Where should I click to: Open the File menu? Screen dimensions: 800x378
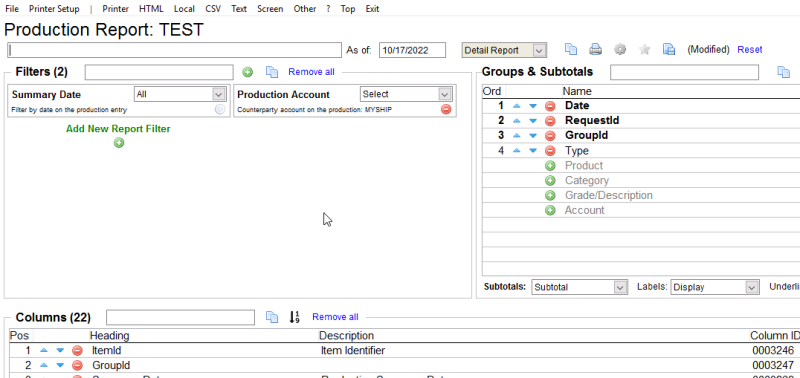pos(12,9)
